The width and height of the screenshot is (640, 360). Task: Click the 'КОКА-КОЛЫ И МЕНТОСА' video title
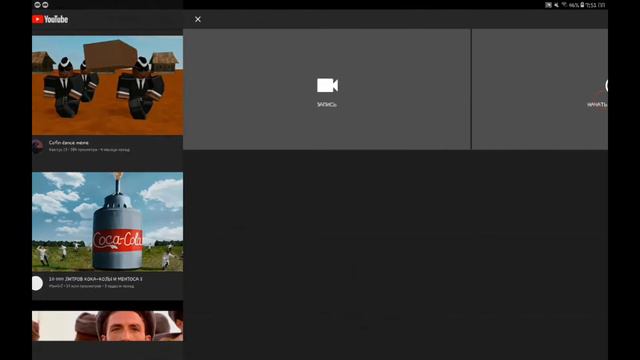coord(96,279)
